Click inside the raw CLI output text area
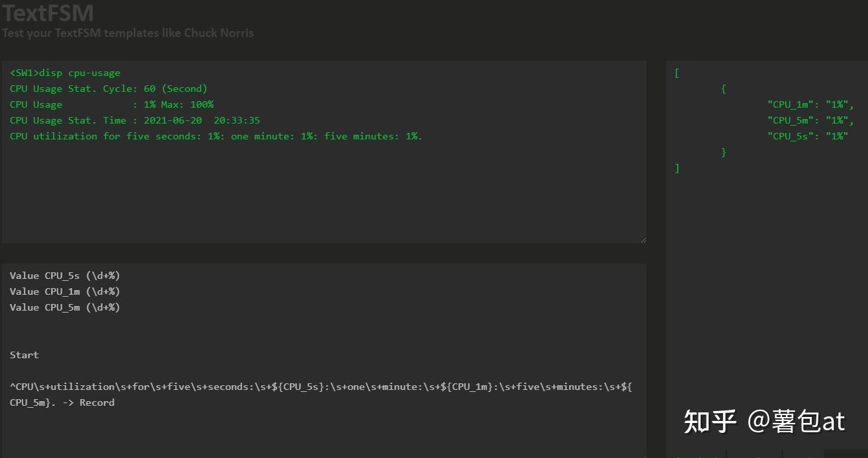This screenshot has width=868, height=458. click(x=324, y=192)
